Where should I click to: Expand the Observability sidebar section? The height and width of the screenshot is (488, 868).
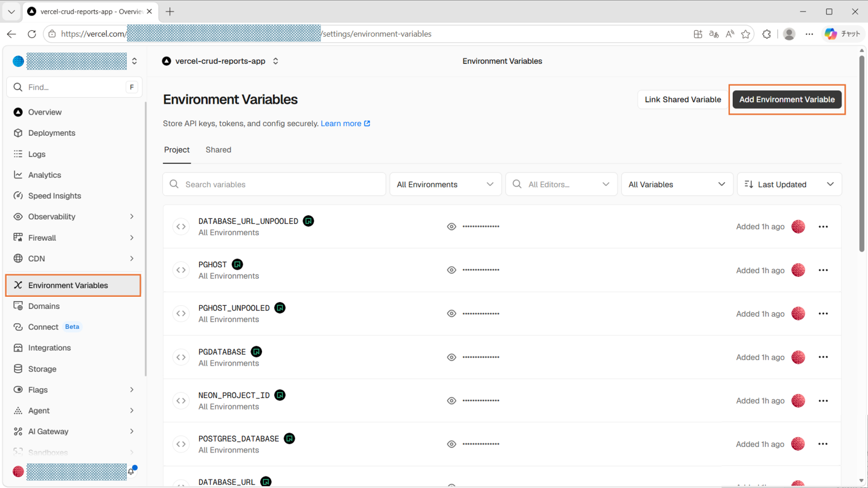pos(132,217)
